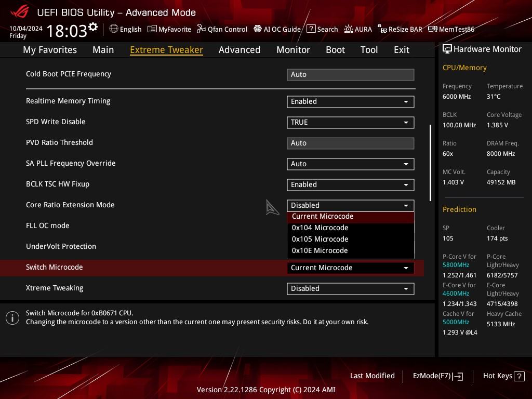
Task: Click the PVD Ratio Threshold field
Action: click(x=351, y=143)
